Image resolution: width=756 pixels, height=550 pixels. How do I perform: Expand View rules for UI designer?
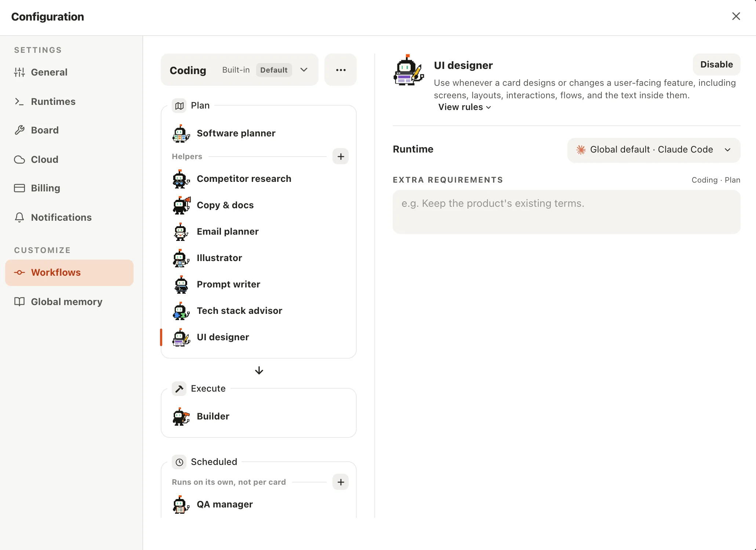[x=464, y=107]
